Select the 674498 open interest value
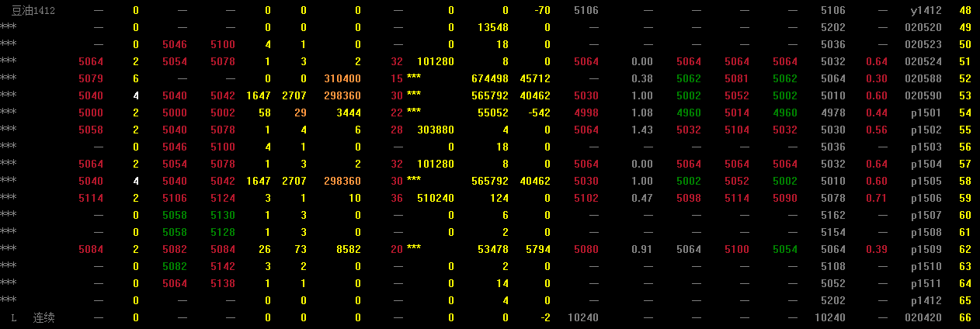 490,79
